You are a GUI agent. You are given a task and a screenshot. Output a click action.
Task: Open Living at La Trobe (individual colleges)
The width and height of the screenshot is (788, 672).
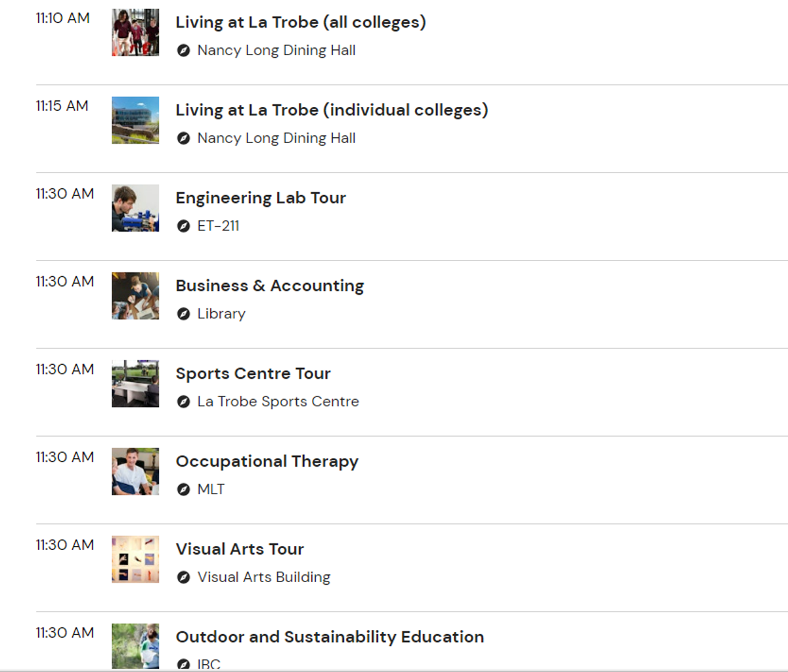click(x=332, y=110)
